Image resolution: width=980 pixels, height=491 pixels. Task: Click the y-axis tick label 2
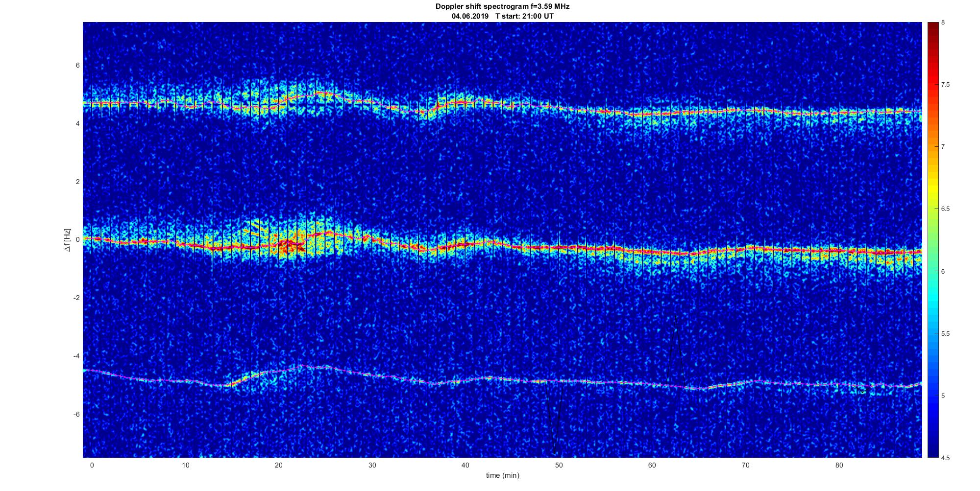click(77, 182)
